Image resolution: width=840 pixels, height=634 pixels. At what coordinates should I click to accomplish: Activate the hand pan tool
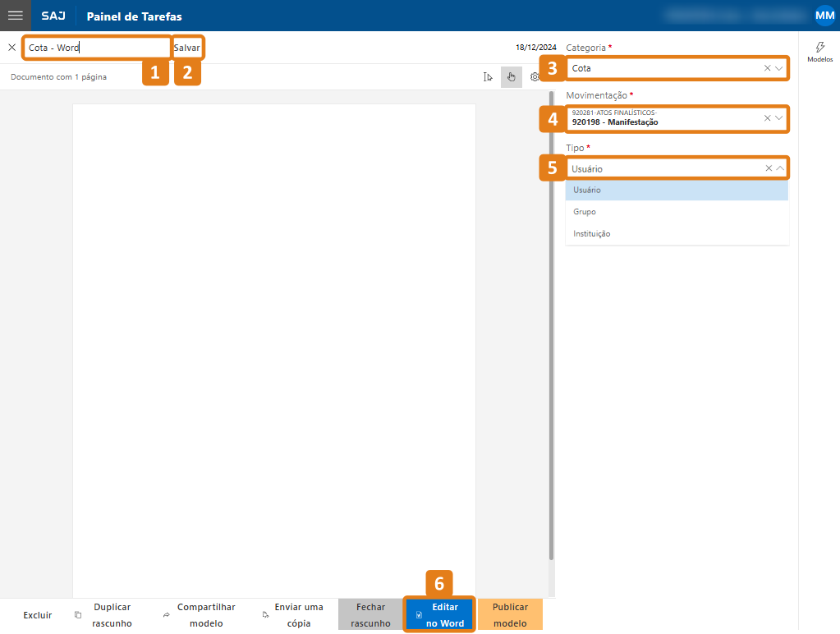click(x=511, y=77)
